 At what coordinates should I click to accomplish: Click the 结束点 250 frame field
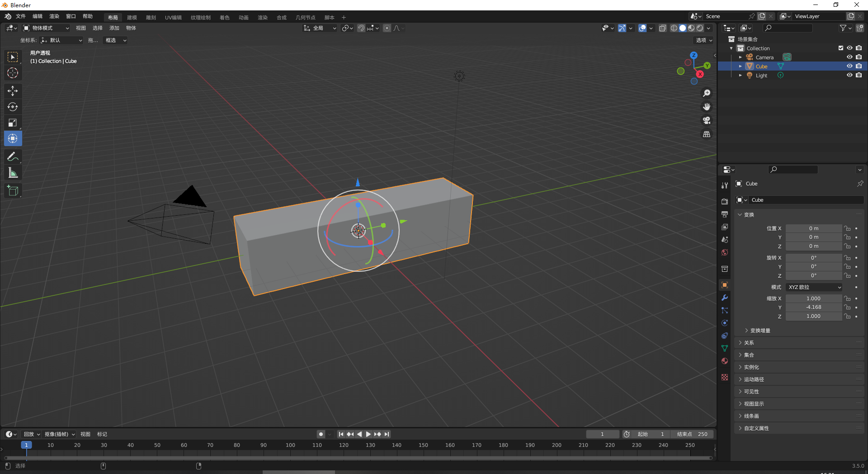tap(692, 434)
